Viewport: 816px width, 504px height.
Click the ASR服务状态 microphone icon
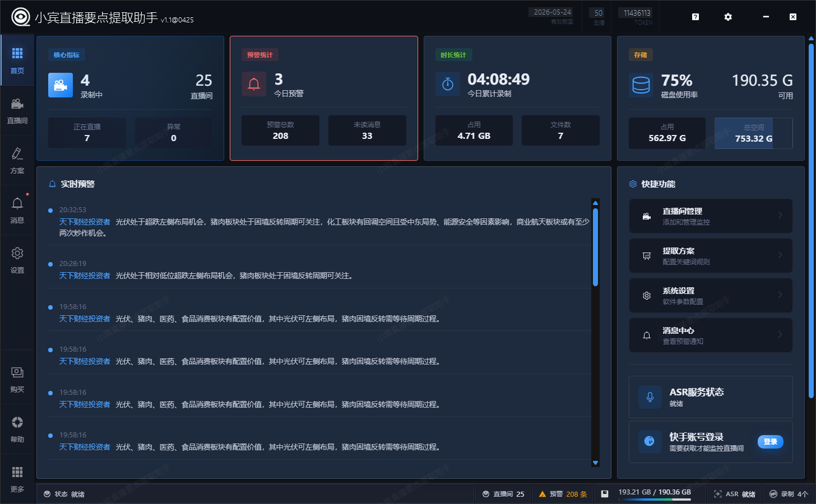(650, 397)
